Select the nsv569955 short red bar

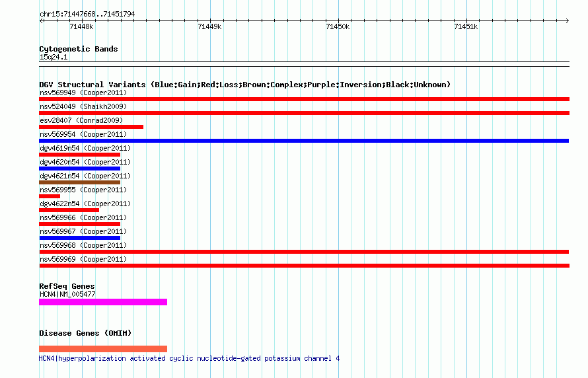pyautogui.click(x=50, y=196)
